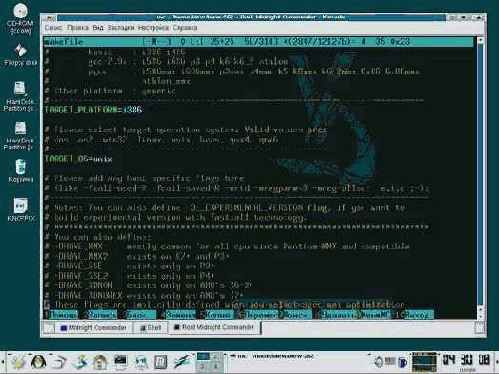The height and width of the screenshot is (374, 499).
Task: Click the Помощь function key button
Action: click(63, 315)
